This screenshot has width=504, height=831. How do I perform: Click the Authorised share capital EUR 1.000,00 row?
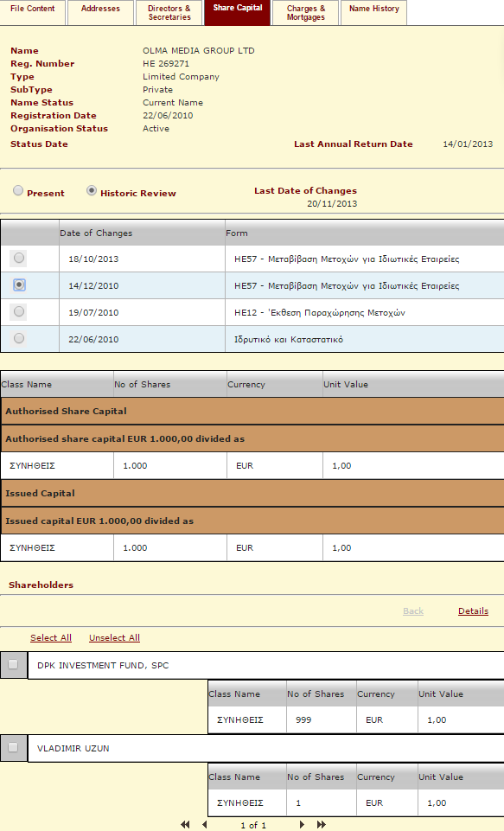tap(252, 438)
